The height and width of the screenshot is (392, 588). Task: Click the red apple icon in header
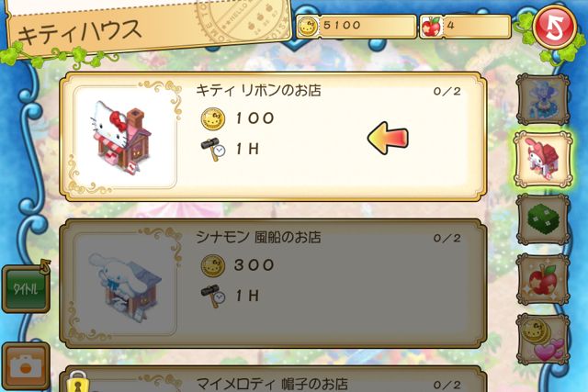click(431, 27)
